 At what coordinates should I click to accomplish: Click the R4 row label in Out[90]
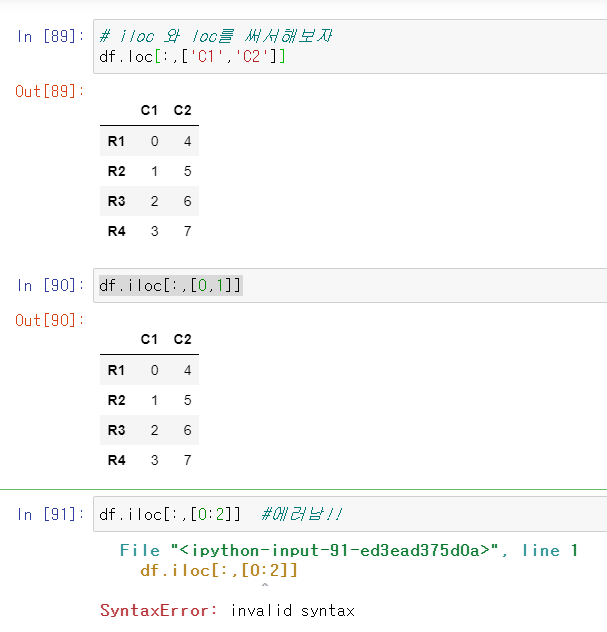coord(116,460)
